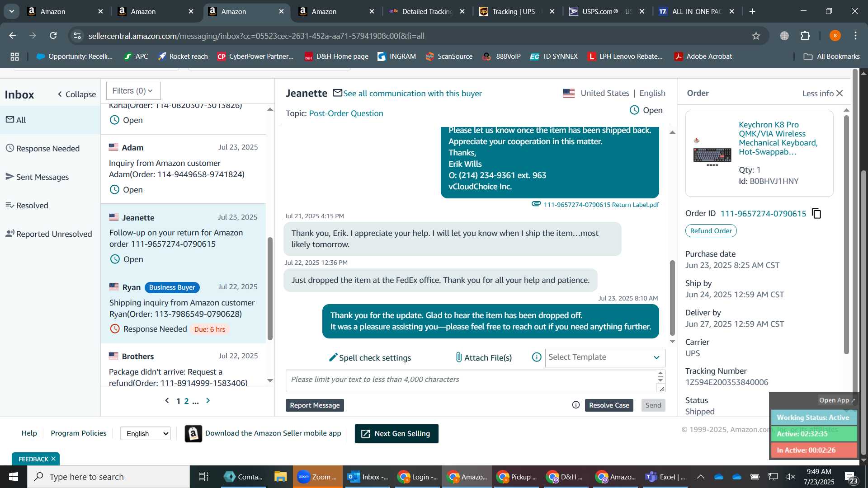Click the Resolve Case button

(x=609, y=405)
